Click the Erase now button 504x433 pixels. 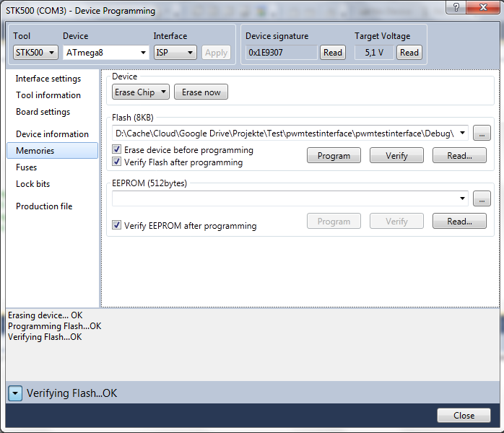click(201, 92)
